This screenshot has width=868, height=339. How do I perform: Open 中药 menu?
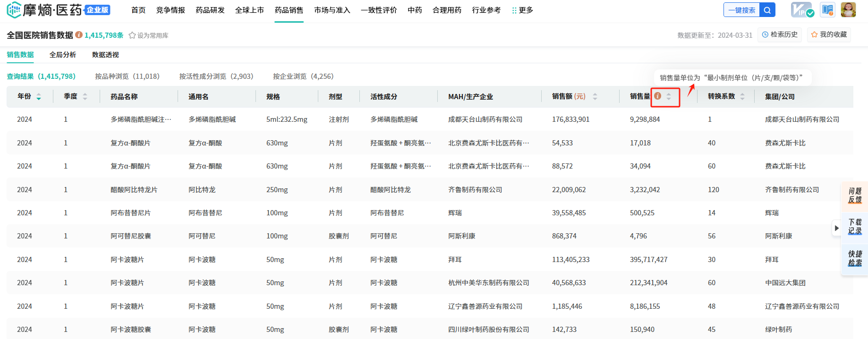coord(415,10)
